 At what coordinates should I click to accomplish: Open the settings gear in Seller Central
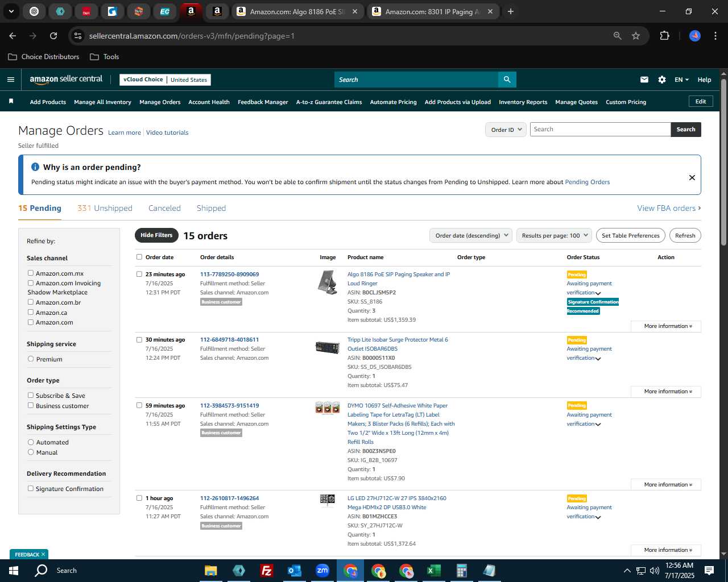(662, 80)
